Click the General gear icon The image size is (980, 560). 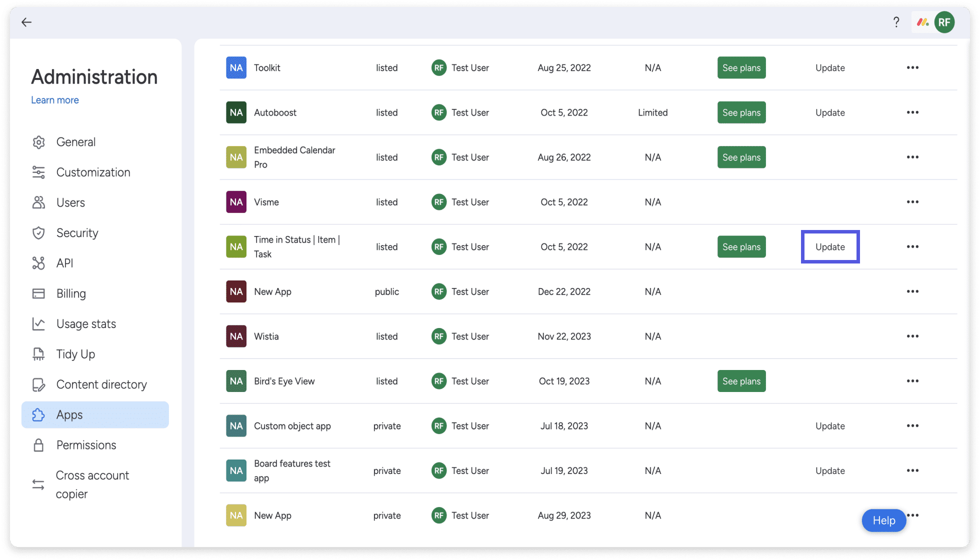pyautogui.click(x=39, y=142)
